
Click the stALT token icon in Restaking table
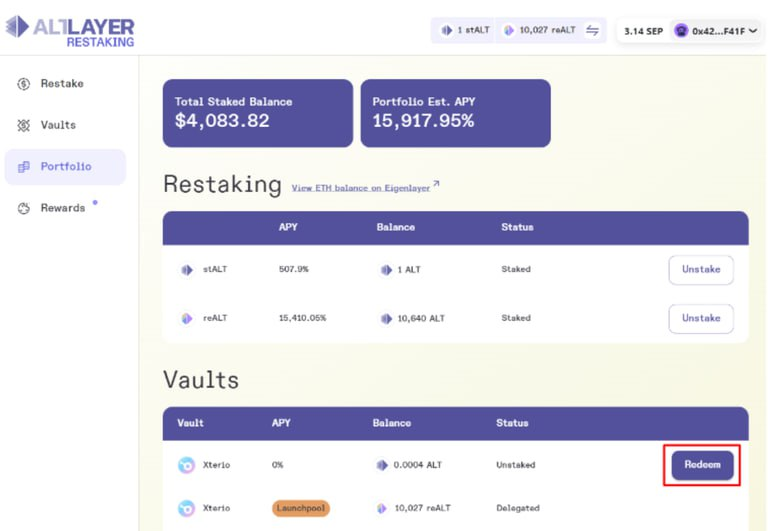pyautogui.click(x=187, y=270)
